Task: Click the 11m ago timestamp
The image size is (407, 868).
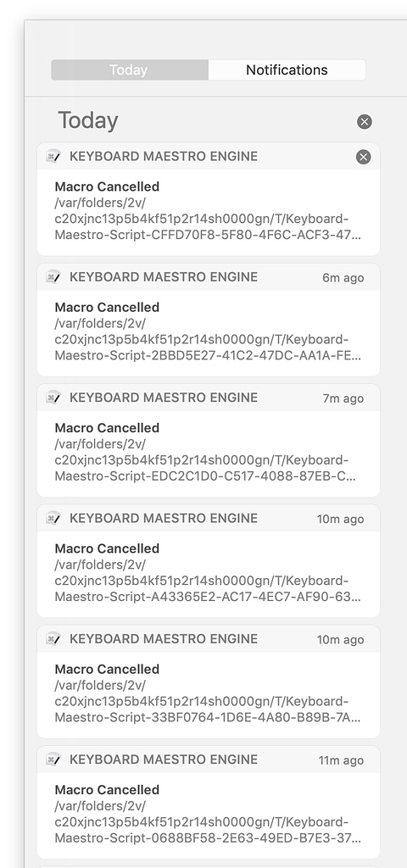Action: point(341,760)
